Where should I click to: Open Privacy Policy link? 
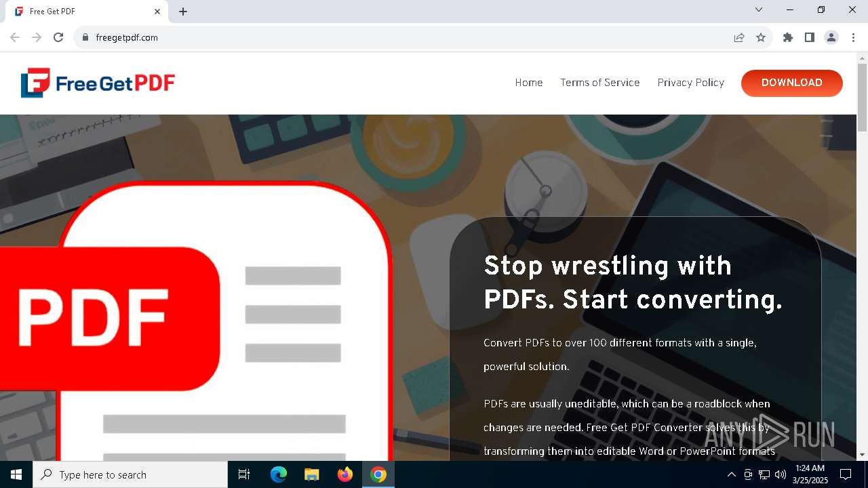691,83
